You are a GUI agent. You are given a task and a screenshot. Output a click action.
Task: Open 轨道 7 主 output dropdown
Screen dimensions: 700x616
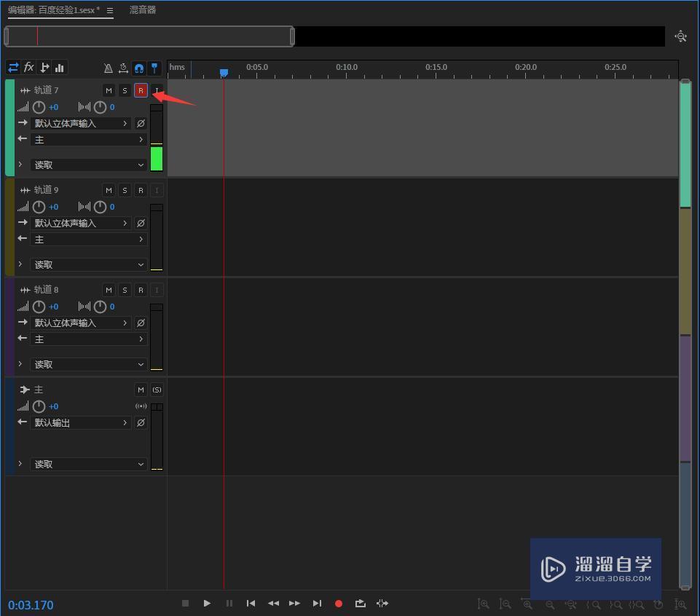[89, 140]
